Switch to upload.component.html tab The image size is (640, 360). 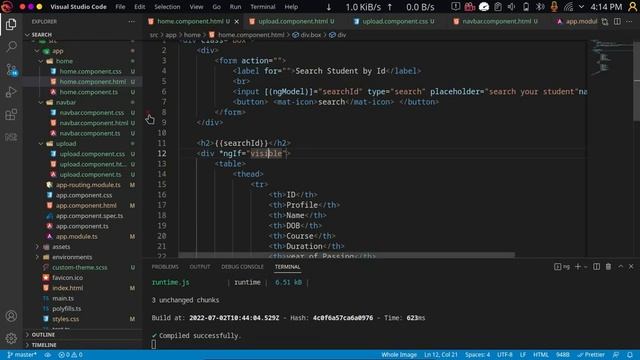tap(293, 21)
